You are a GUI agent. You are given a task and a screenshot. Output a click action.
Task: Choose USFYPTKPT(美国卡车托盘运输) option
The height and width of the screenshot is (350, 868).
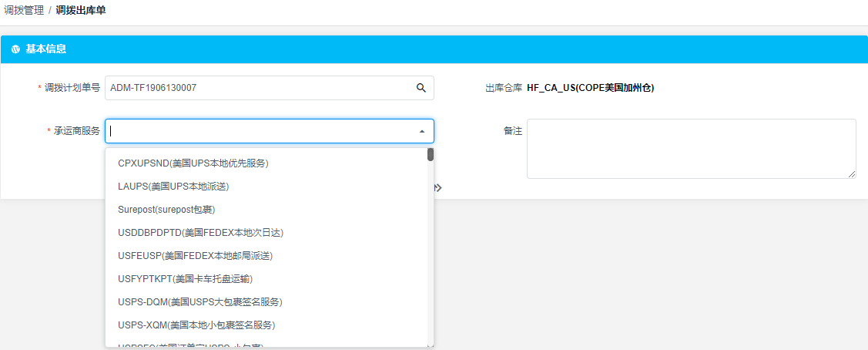coord(266,279)
